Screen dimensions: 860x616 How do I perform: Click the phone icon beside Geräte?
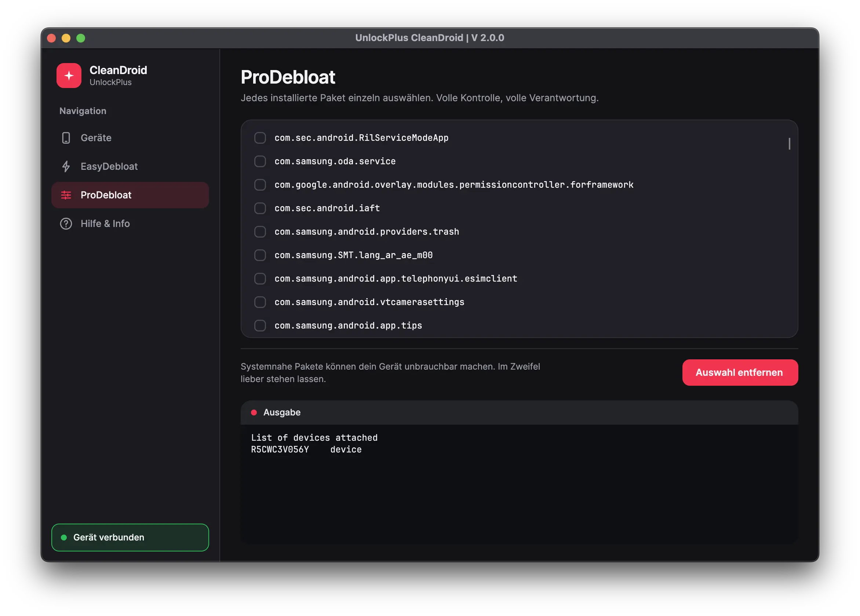coord(66,138)
